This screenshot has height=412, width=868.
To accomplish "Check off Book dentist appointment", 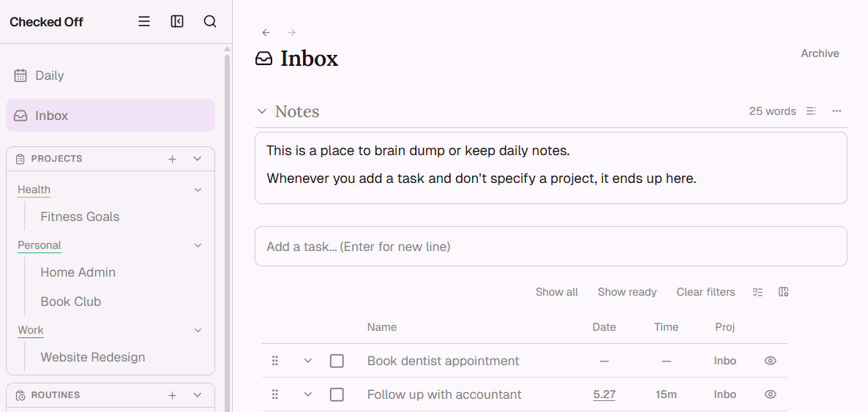I will (x=337, y=361).
